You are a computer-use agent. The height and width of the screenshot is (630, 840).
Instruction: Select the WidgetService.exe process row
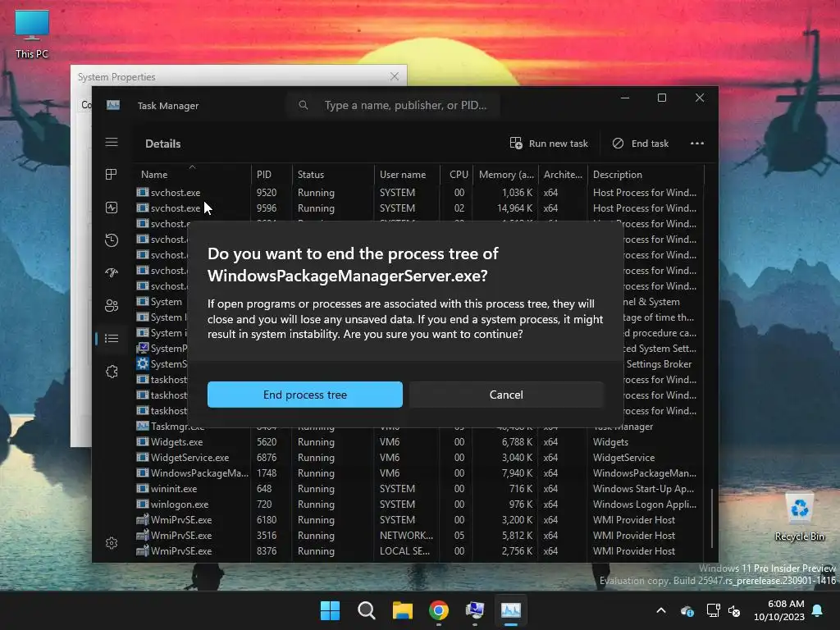(x=419, y=458)
